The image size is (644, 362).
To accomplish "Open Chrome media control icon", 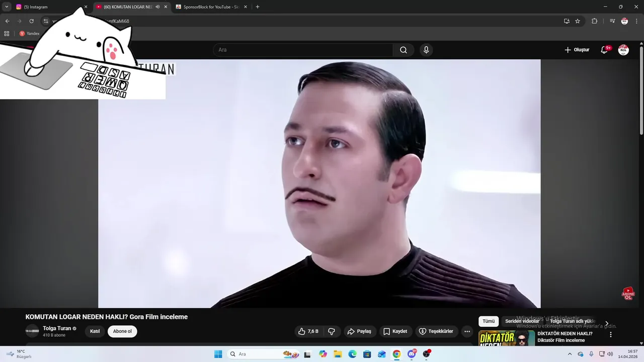I will point(612,21).
